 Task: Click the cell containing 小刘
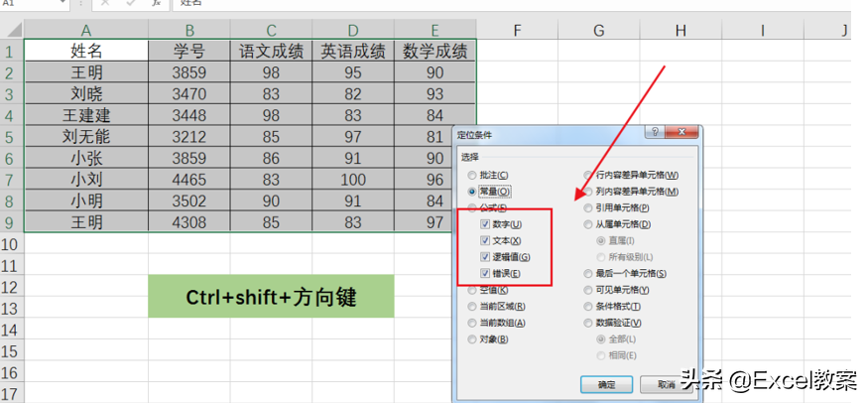point(86,180)
